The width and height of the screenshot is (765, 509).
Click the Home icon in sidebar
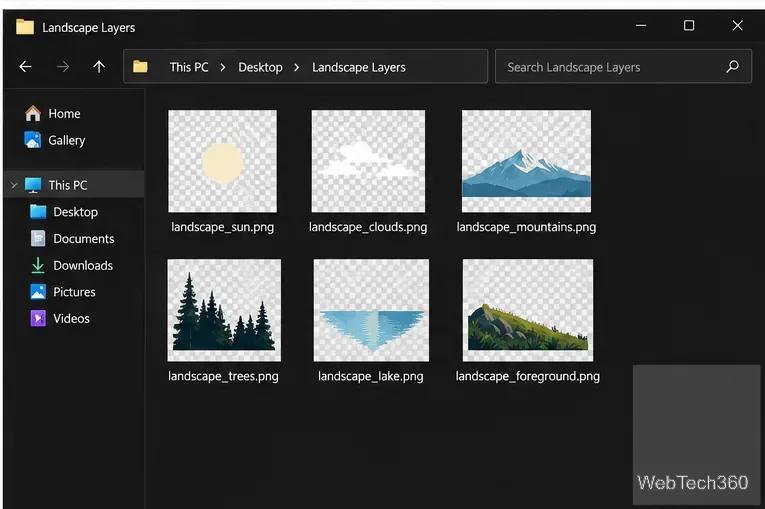(x=33, y=113)
